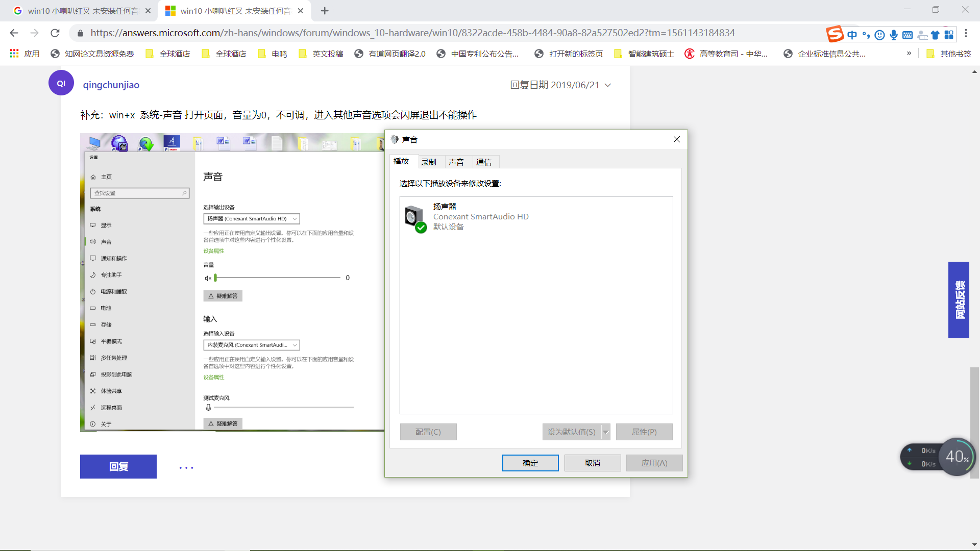Toggle Sogou punctuation mode button
The height and width of the screenshot is (551, 980).
point(866,35)
